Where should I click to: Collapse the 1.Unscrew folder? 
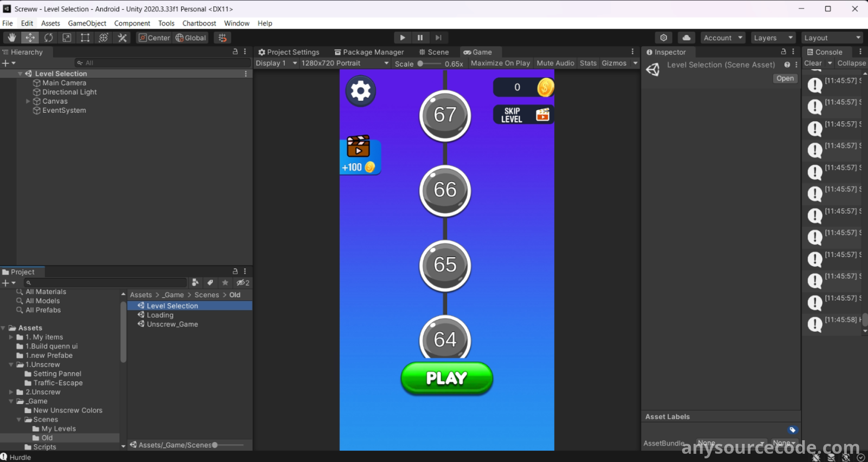click(x=11, y=365)
